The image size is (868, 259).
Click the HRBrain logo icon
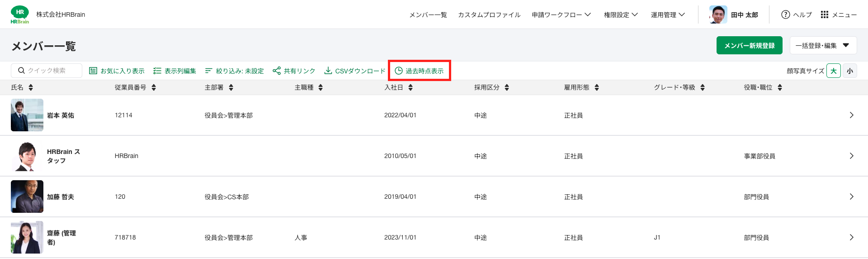[x=20, y=15]
